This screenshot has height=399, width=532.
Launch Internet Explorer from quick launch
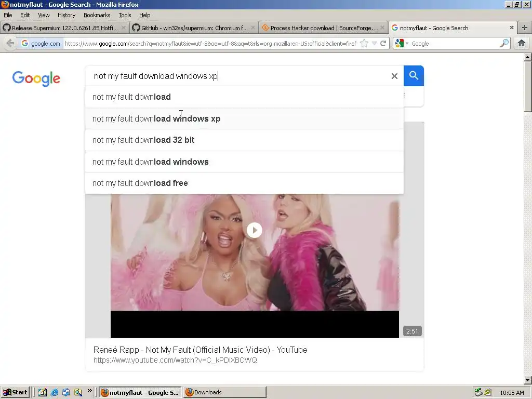(54, 392)
